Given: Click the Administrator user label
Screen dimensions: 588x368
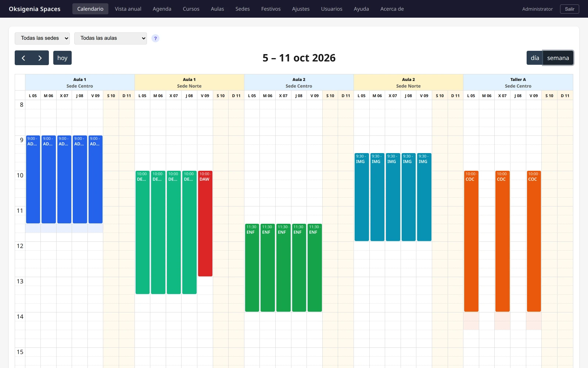Looking at the screenshot, I should click(537, 9).
